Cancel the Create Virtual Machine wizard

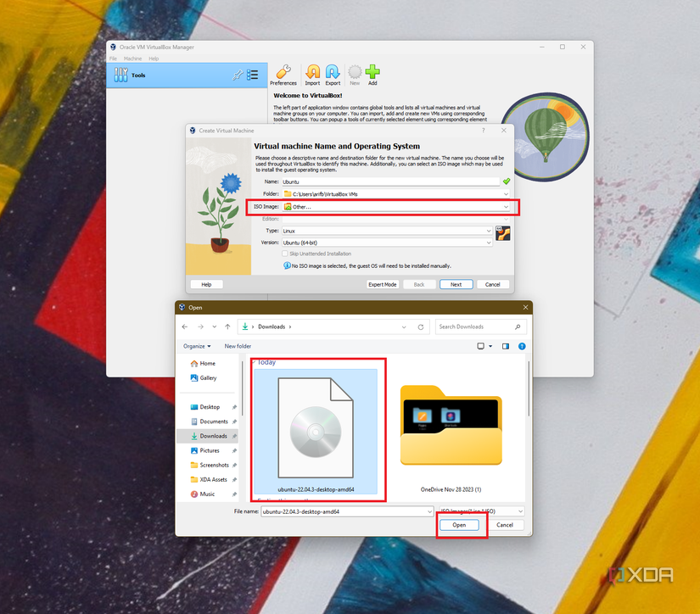[x=492, y=284]
